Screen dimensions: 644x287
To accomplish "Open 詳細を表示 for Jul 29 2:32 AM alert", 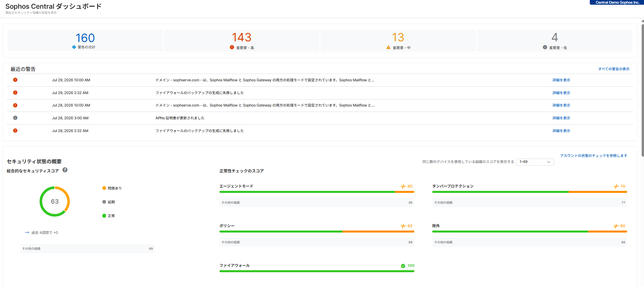I will pyautogui.click(x=561, y=93).
